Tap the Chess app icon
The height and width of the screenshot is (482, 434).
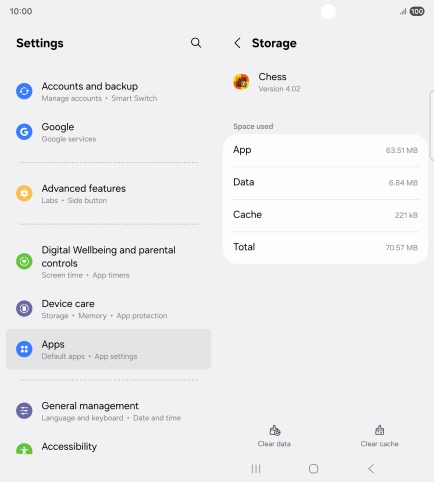(x=241, y=82)
